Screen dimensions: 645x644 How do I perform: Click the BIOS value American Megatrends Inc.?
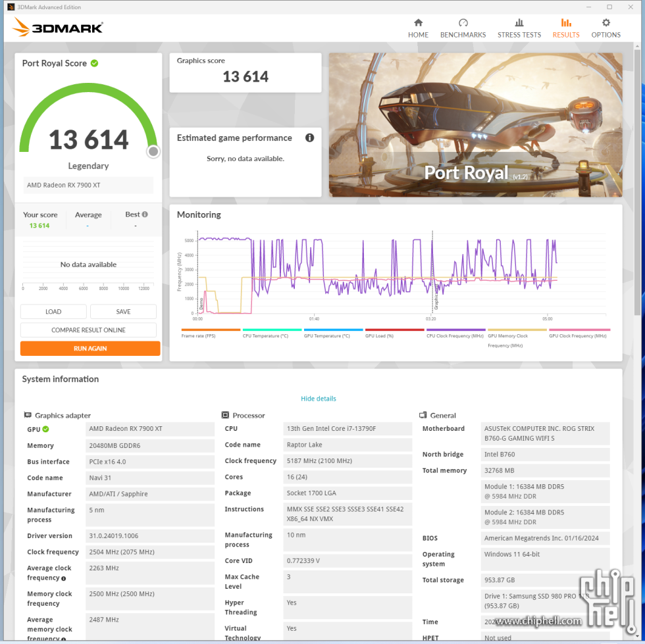coord(545,538)
